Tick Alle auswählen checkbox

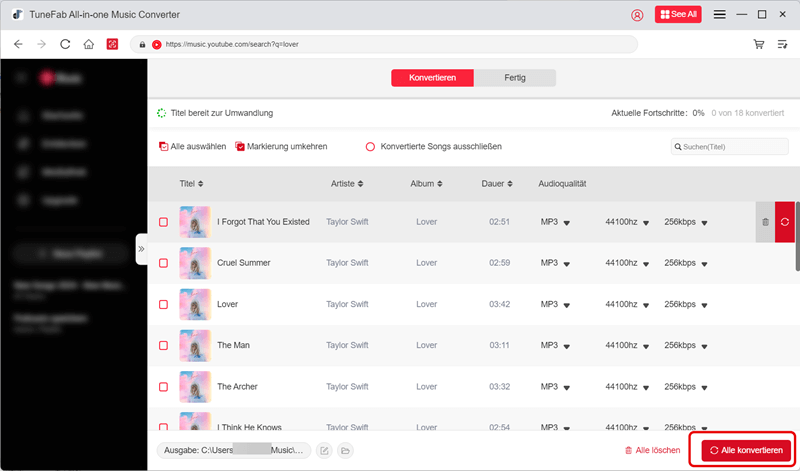tap(163, 146)
